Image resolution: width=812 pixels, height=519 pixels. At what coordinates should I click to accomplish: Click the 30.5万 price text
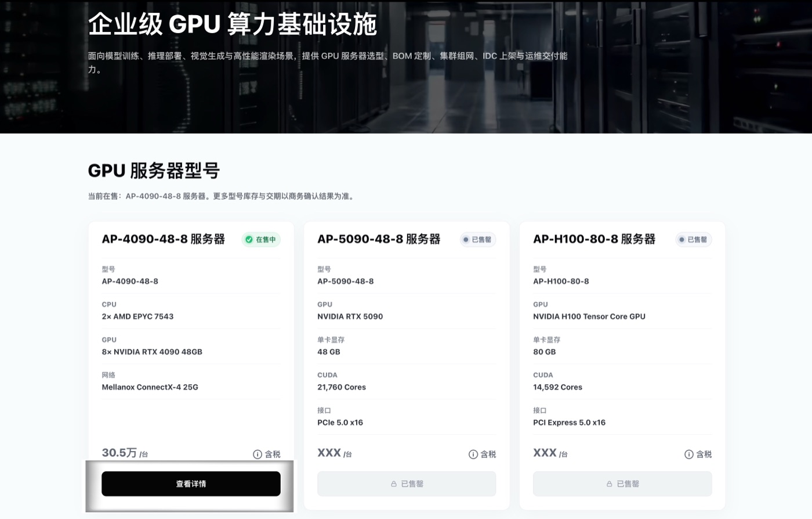(119, 453)
